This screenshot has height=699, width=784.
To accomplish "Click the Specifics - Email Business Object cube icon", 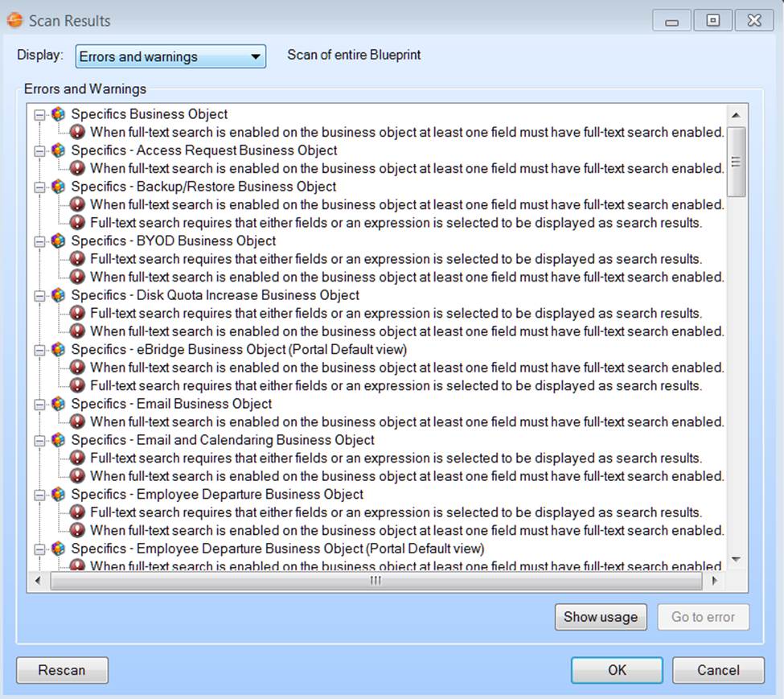I will (x=58, y=404).
